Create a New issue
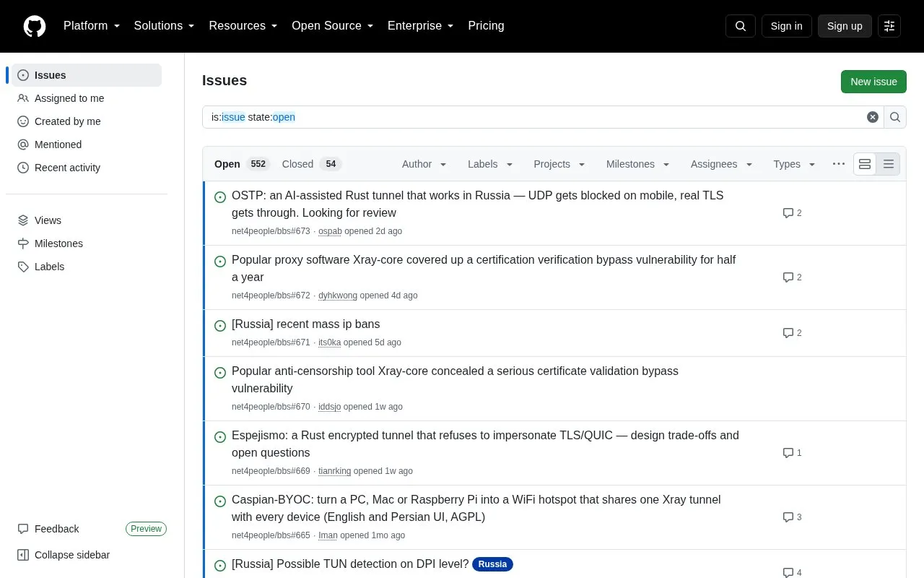 coord(873,82)
